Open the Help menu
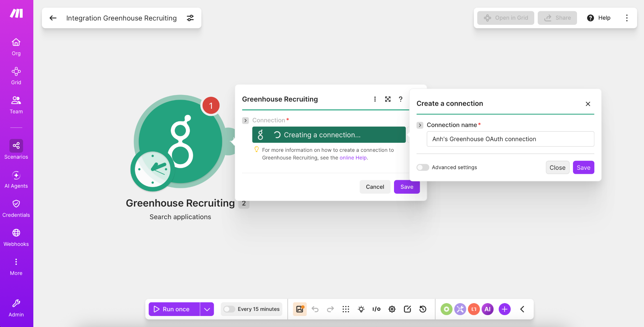The width and height of the screenshot is (644, 327). [599, 18]
